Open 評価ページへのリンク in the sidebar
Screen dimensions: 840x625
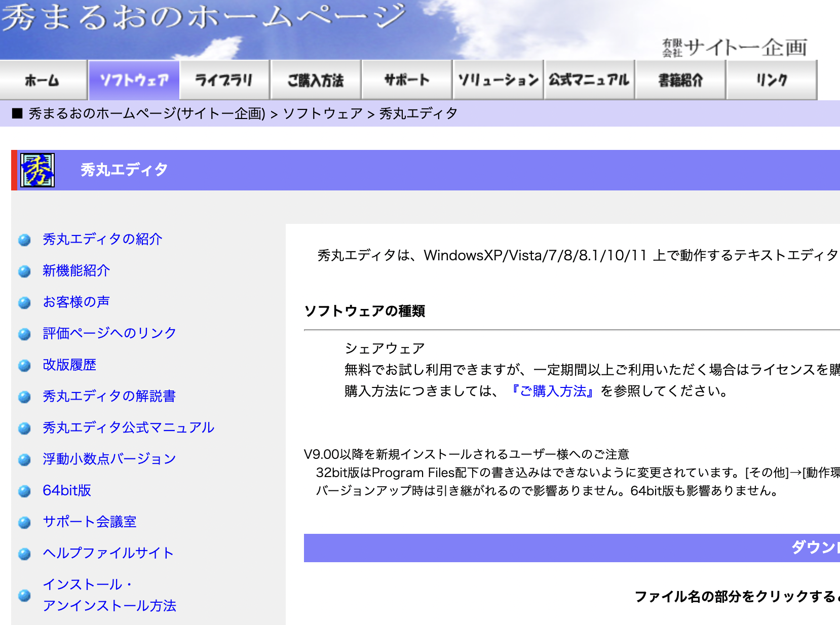point(109,333)
